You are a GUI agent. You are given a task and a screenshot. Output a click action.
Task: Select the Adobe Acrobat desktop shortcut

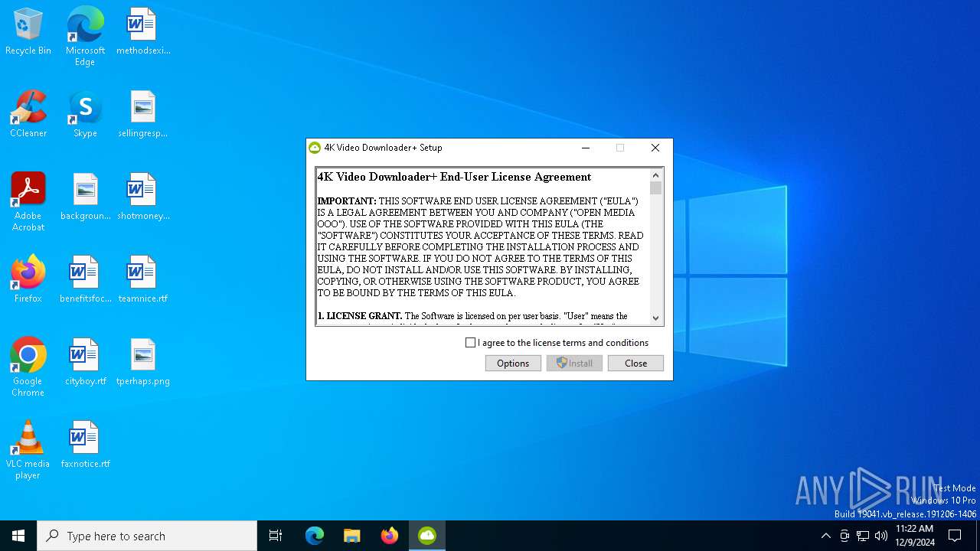(x=28, y=201)
